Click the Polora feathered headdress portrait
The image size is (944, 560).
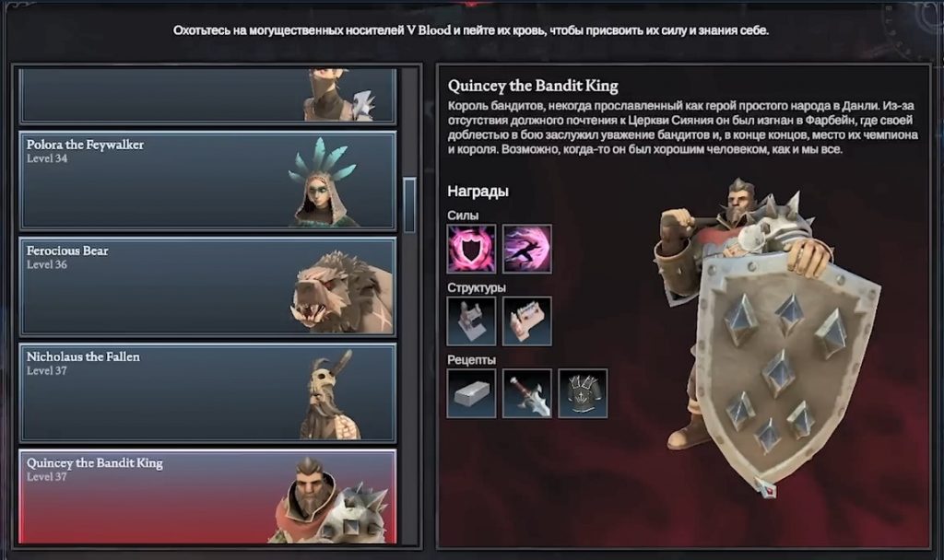coord(325,182)
